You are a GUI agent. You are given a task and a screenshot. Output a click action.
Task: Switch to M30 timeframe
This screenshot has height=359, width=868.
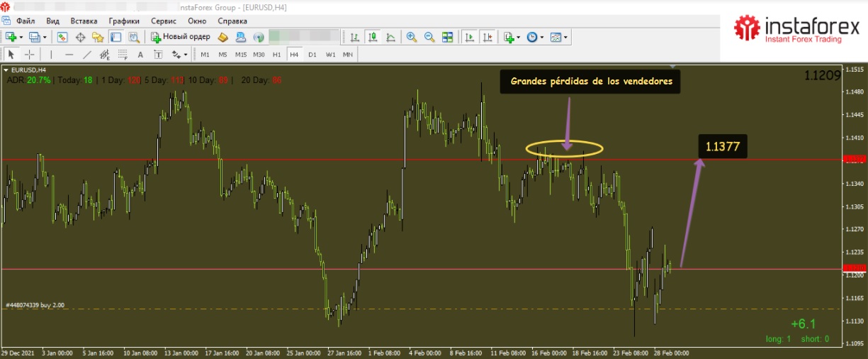coord(259,54)
